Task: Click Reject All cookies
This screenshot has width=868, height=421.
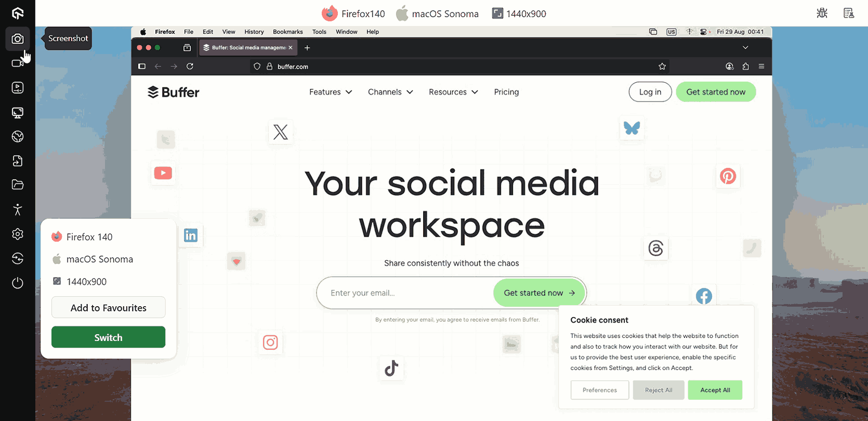Action: [x=659, y=390]
